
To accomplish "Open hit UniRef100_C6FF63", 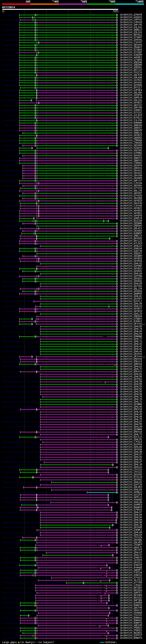I will (x=131, y=20).
